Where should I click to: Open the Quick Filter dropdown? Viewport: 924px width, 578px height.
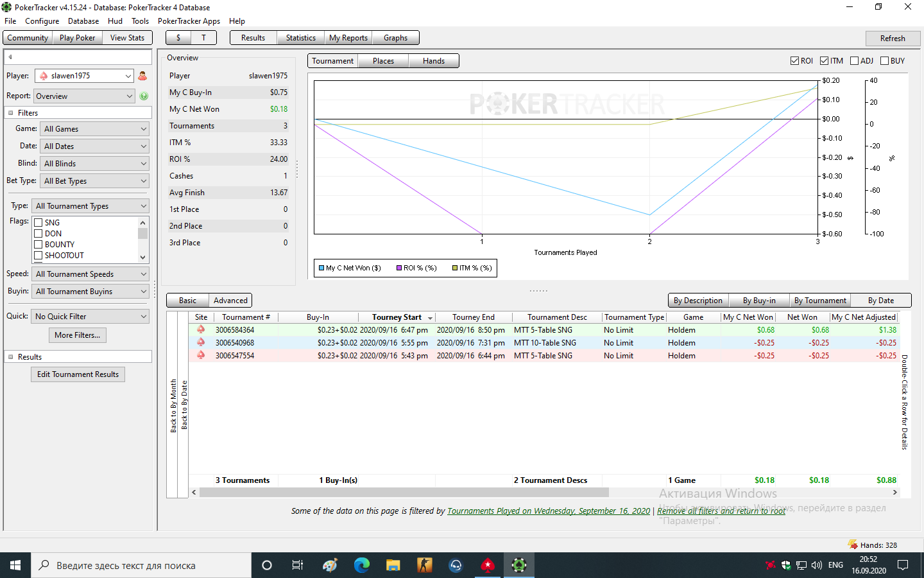pos(90,317)
